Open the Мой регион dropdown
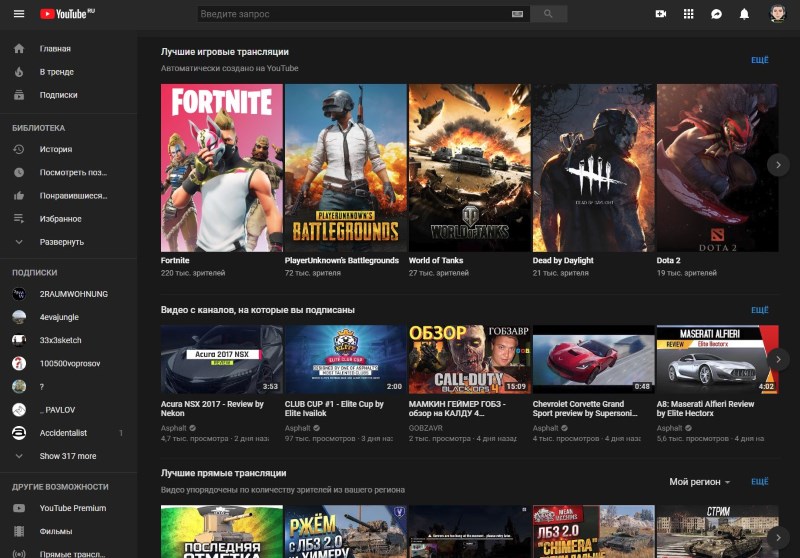This screenshot has width=800, height=558. 699,482
